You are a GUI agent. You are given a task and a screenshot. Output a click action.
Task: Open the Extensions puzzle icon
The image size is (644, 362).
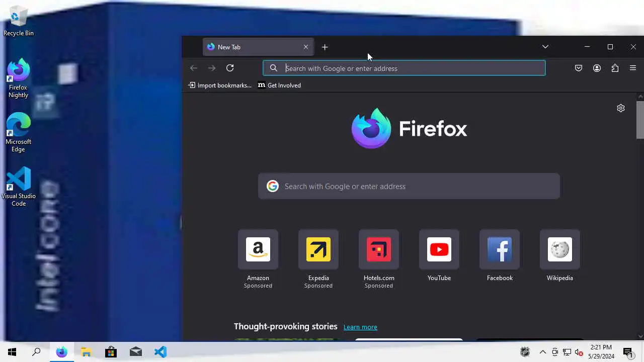point(615,68)
